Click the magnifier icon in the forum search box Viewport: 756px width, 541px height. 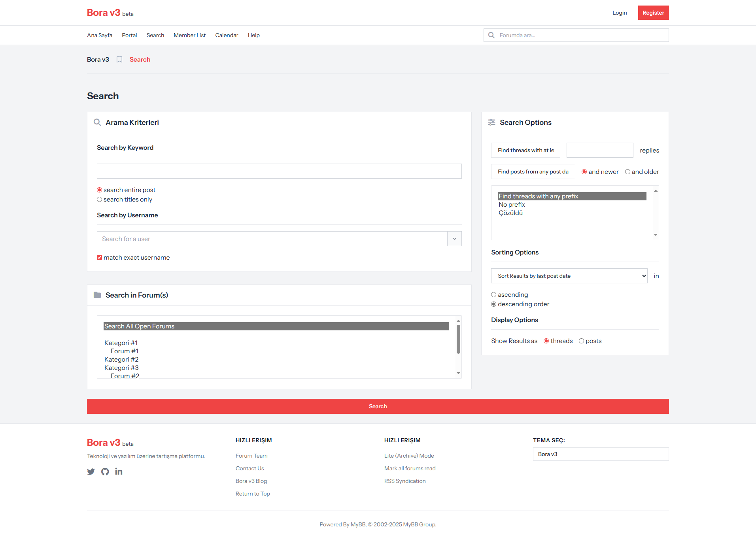[491, 35]
